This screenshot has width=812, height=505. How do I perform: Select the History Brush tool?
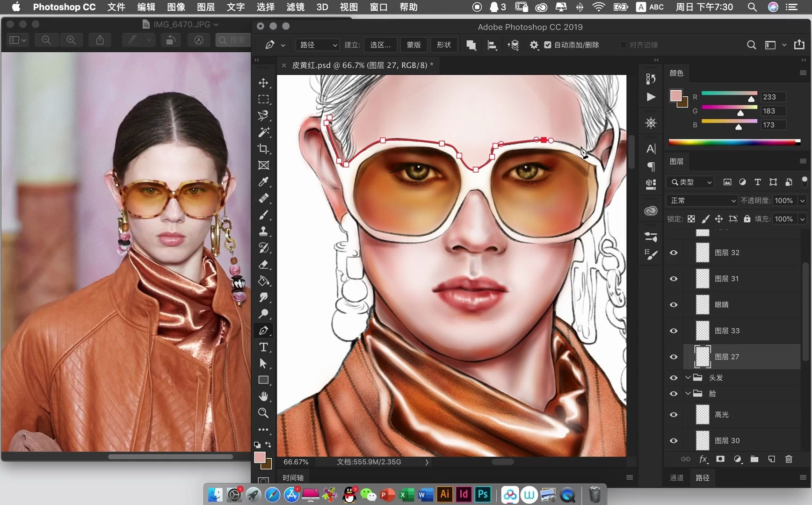pos(263,248)
